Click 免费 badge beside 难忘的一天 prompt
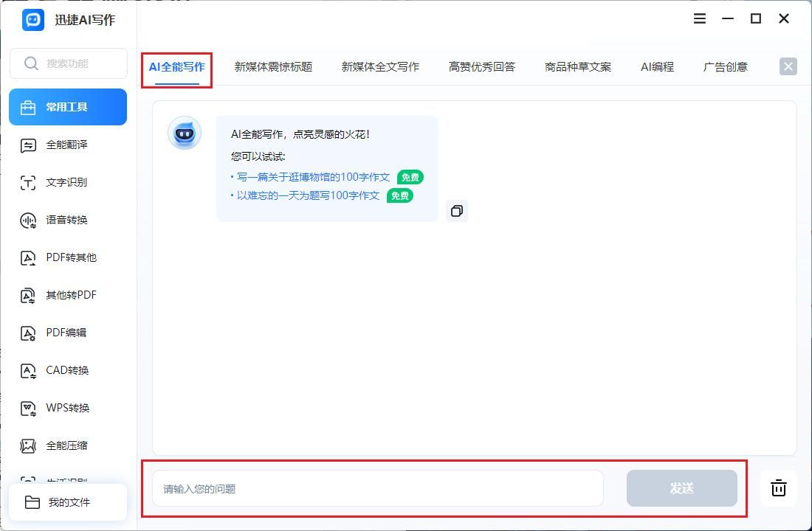 pos(400,195)
